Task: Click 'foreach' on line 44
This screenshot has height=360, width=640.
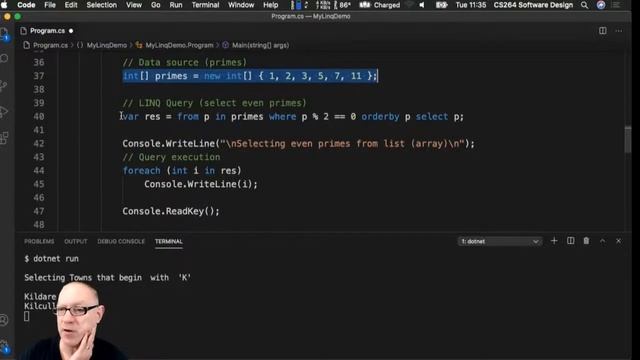Action: click(142, 171)
